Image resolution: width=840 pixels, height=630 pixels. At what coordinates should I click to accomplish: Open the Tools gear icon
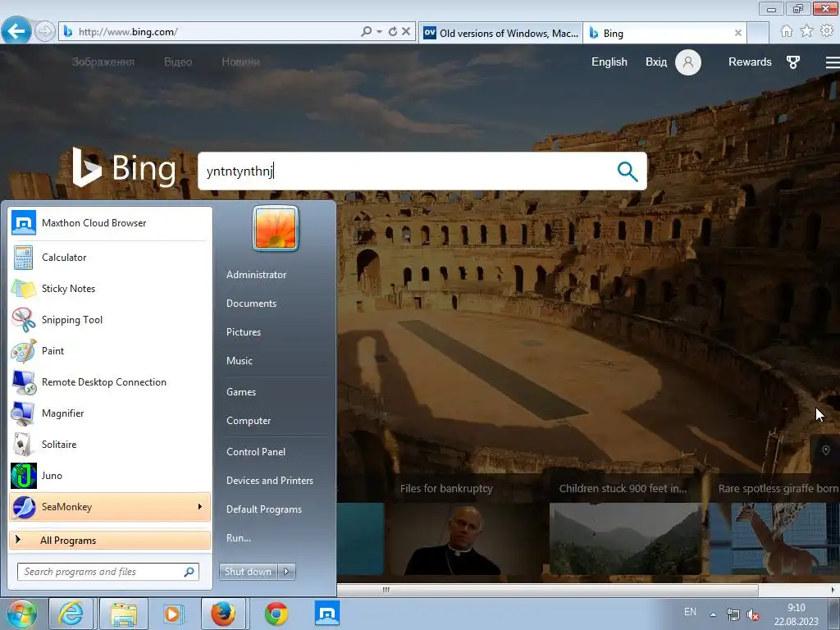point(827,31)
